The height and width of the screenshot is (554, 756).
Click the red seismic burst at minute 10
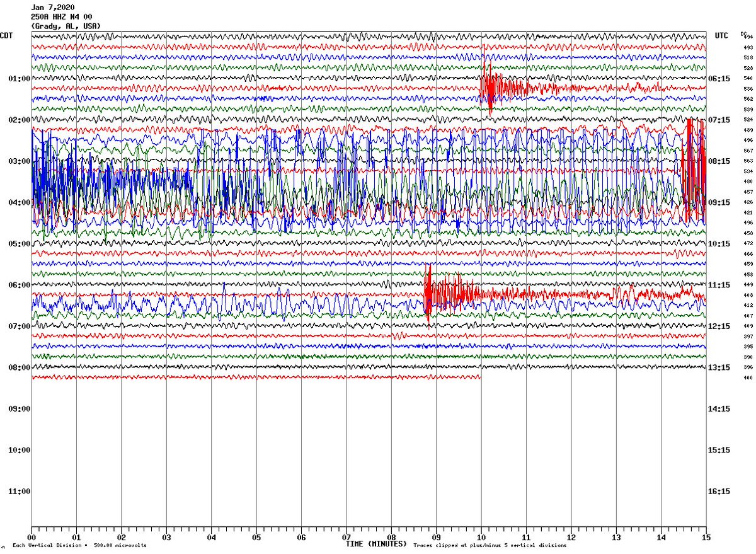pyautogui.click(x=491, y=87)
